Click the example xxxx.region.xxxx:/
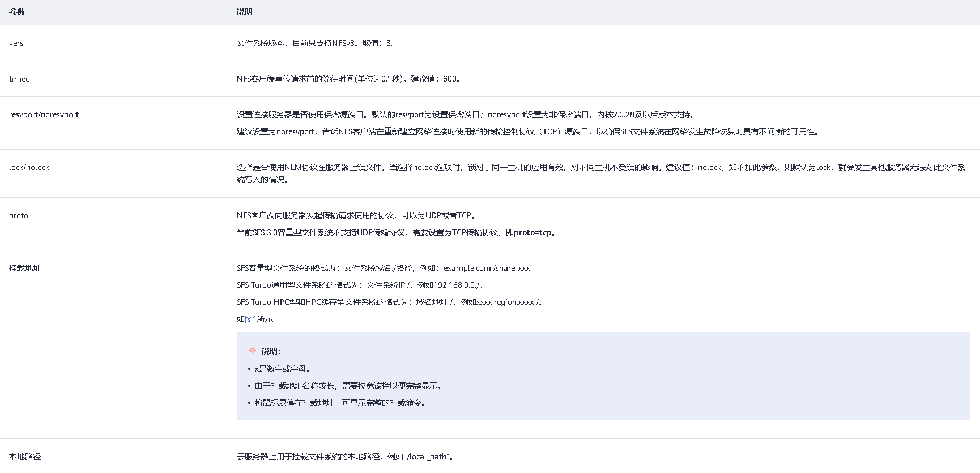980x473 pixels. (x=508, y=302)
